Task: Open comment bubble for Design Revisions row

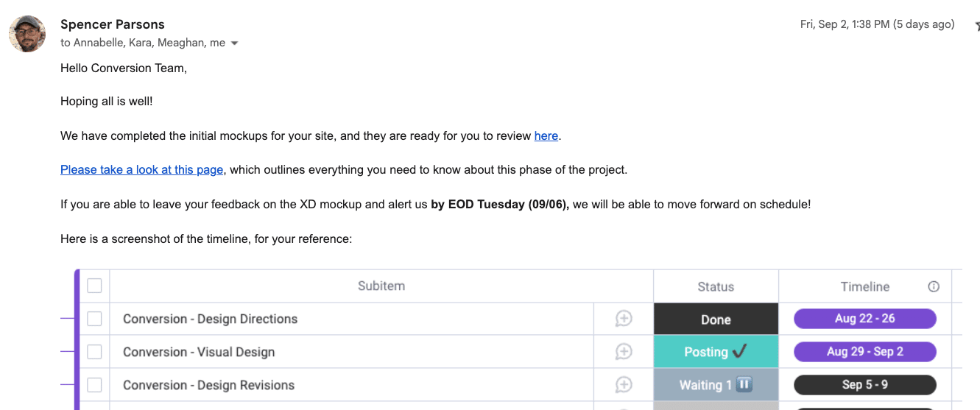Action: click(x=624, y=385)
